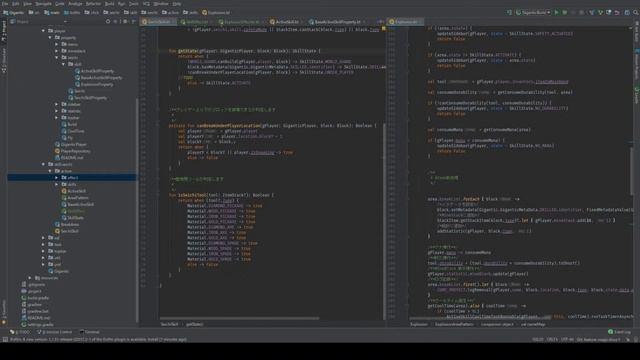Click ExplosionAreaPattern breadcrumb below right editor
The image size is (640, 360).
[454, 324]
